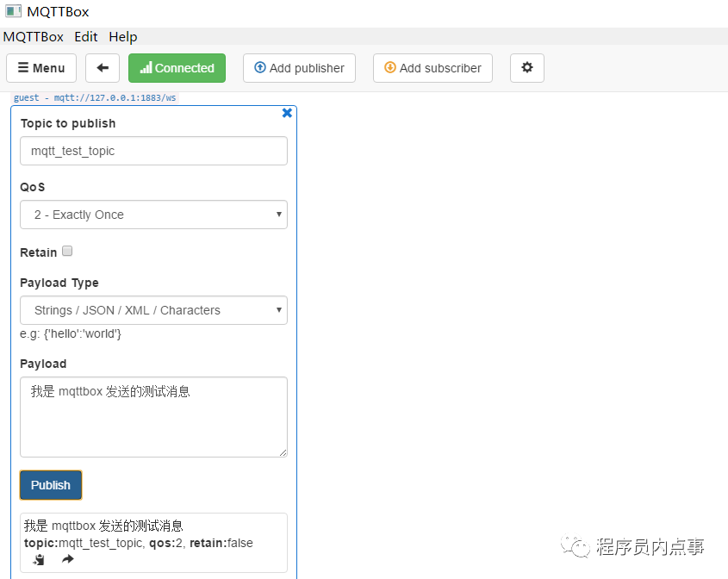This screenshot has height=579, width=728.
Task: Open the MQTTBox menu
Action: (33, 36)
